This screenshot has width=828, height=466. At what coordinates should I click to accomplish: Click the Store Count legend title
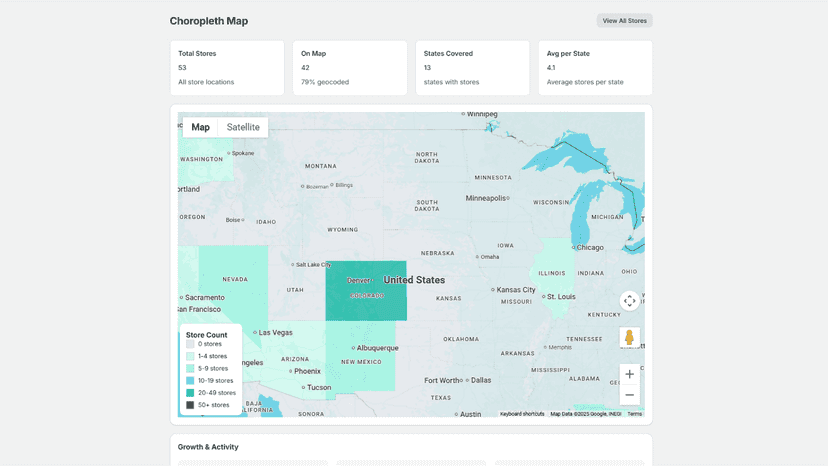(206, 335)
